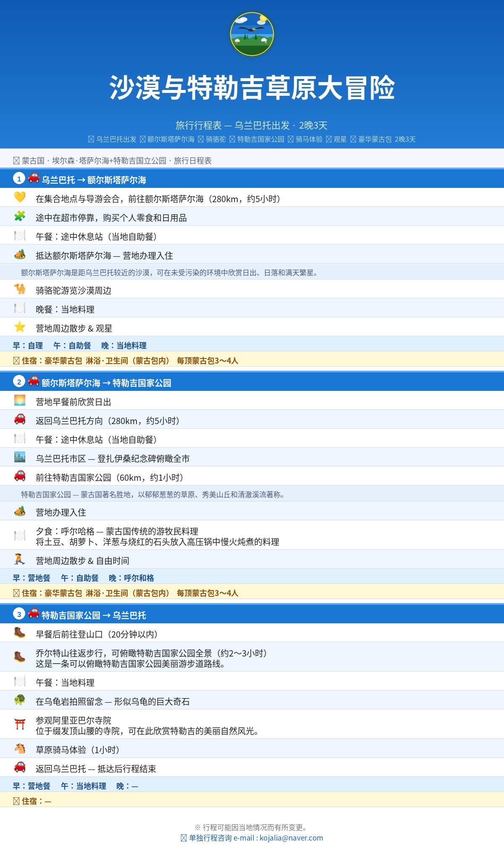The width and height of the screenshot is (504, 849).
Task: Click the cityscape icon for 乌兰巴托市区
Action: (20, 457)
